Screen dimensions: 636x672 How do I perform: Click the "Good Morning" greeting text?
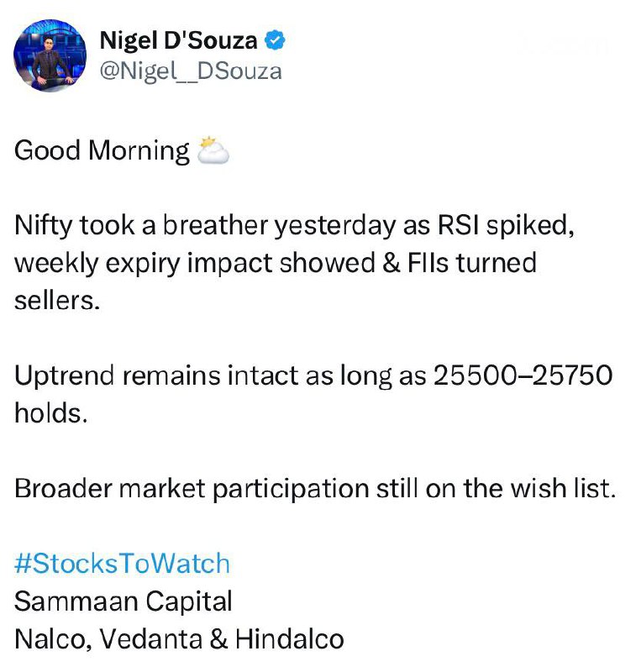[102, 151]
